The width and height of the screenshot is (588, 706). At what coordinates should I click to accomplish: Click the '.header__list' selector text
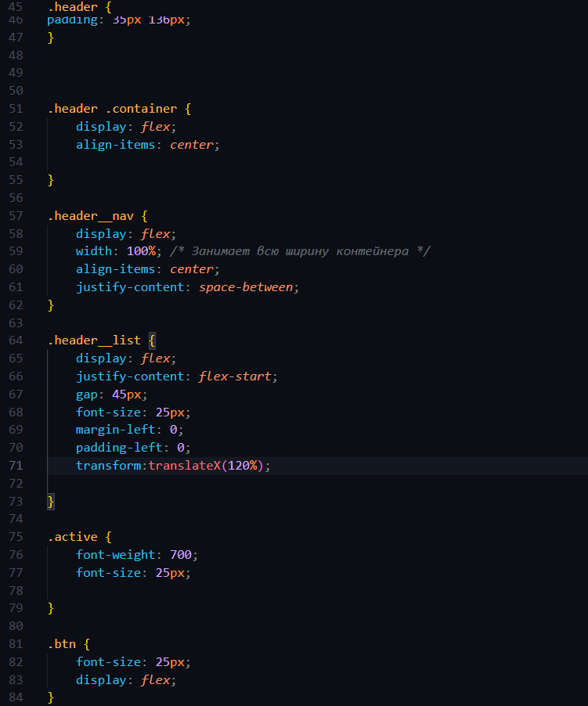[94, 340]
